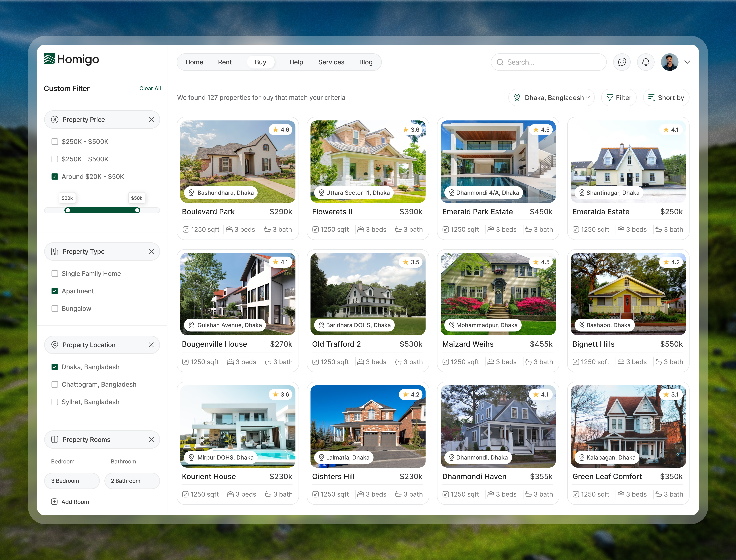Viewport: 736px width, 560px height.
Task: Enable Chattogram, Bangladesh location filter
Action: coord(55,384)
